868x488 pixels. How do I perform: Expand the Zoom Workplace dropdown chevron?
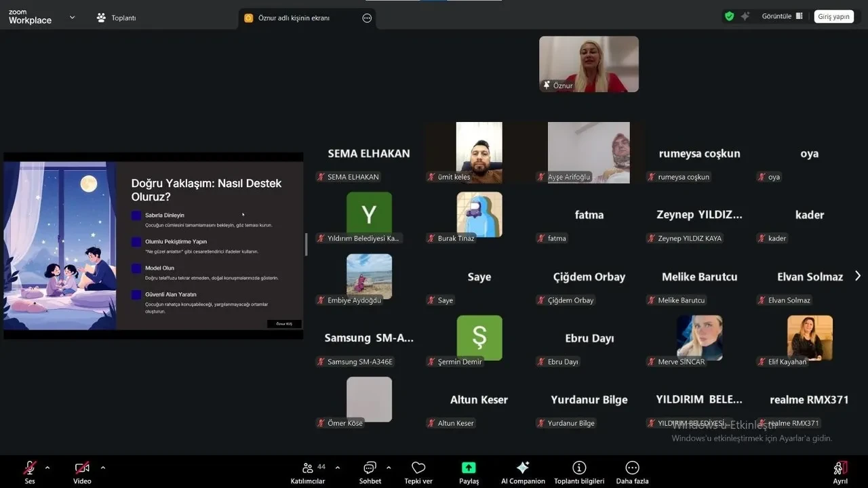pyautogui.click(x=73, y=18)
